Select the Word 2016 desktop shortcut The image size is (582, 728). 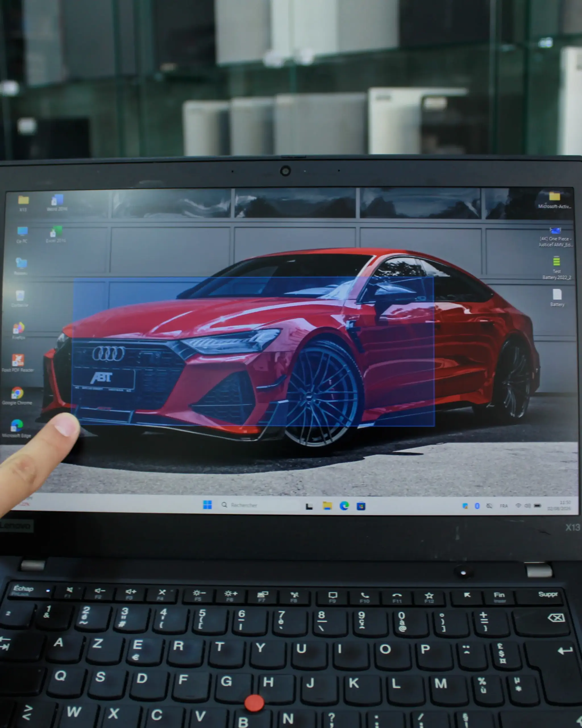[x=57, y=203]
